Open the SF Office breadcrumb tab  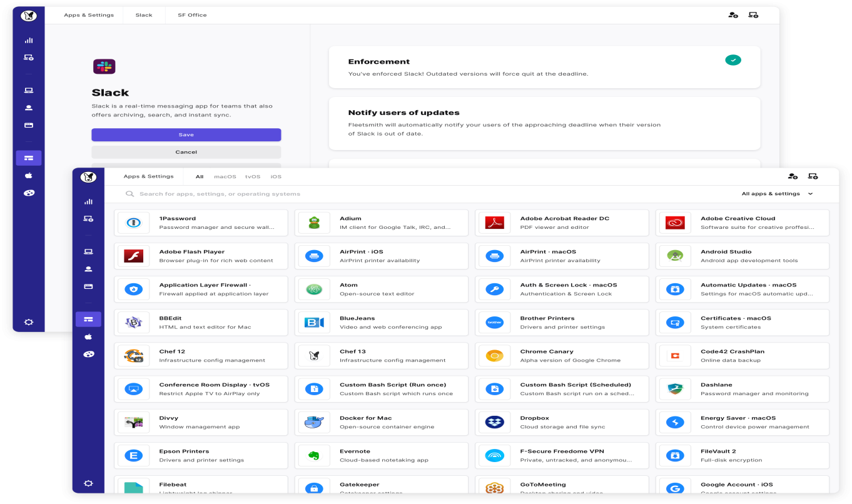point(191,14)
